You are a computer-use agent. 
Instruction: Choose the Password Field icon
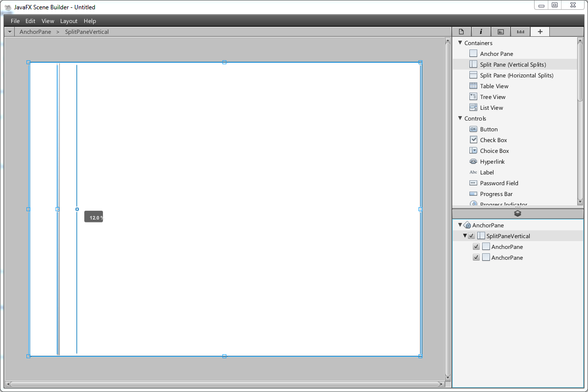[x=473, y=183]
